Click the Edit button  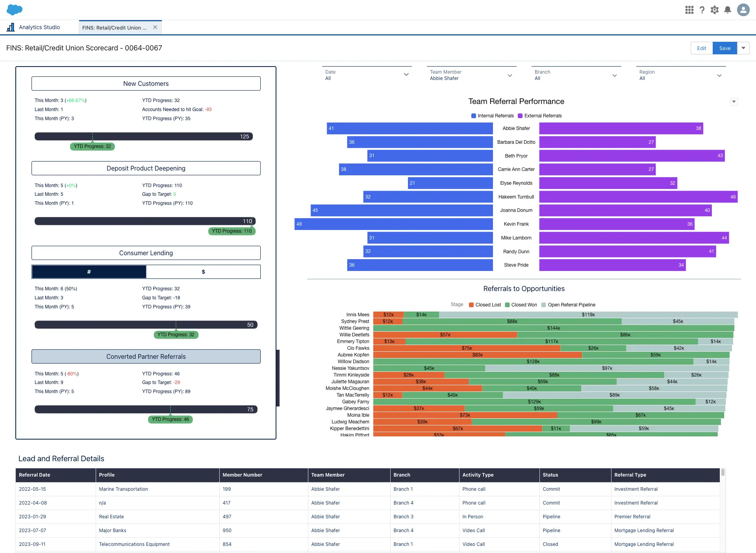701,48
